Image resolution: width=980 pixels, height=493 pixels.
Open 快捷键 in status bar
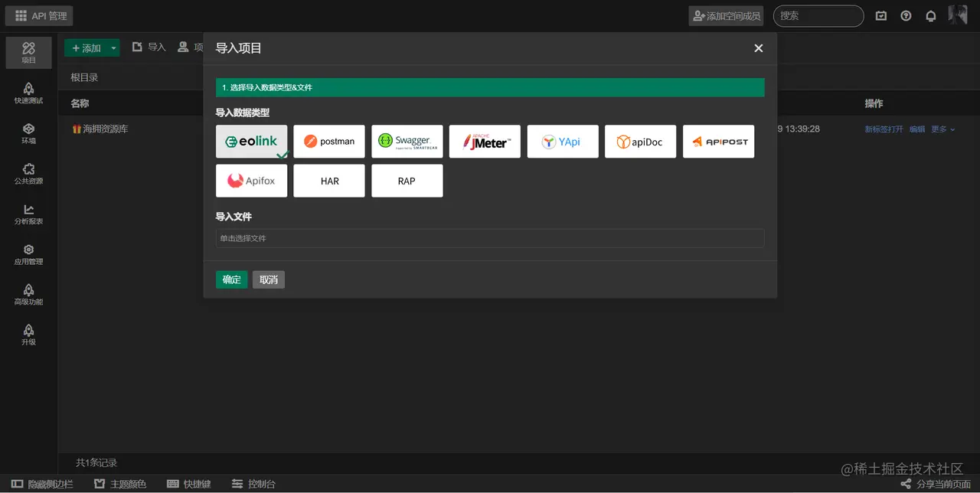[x=189, y=484]
